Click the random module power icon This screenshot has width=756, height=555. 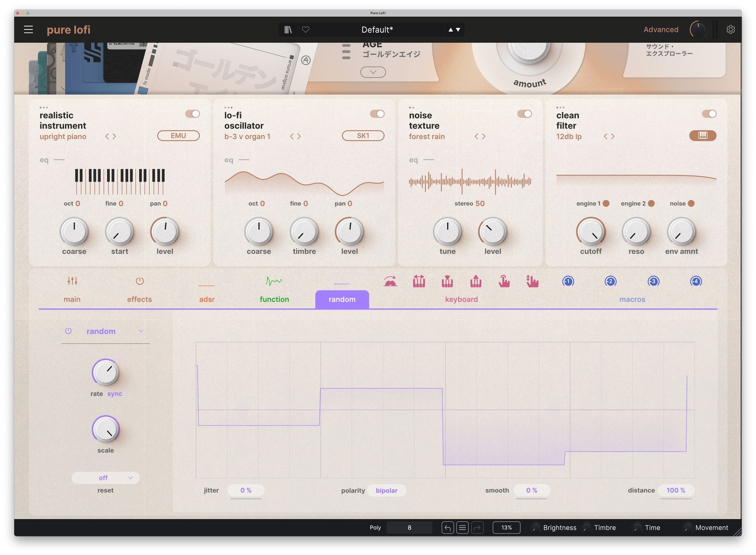(68, 331)
